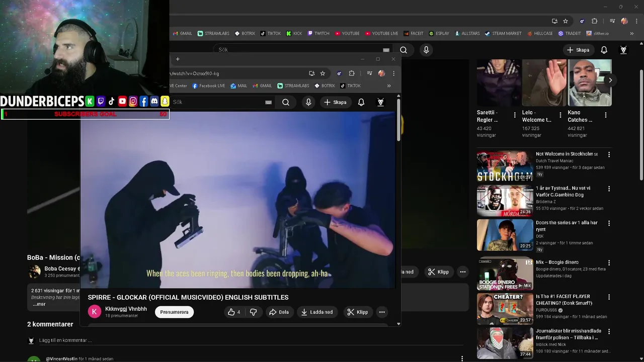Click URL address bar in front window
Screen dimensions: 644x362
[x=236, y=73]
